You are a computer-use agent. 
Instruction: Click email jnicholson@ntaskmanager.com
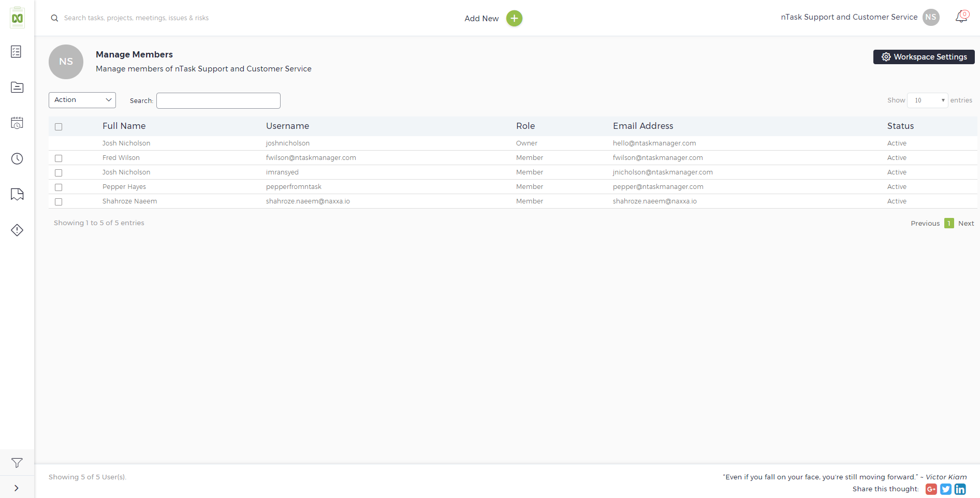click(663, 172)
